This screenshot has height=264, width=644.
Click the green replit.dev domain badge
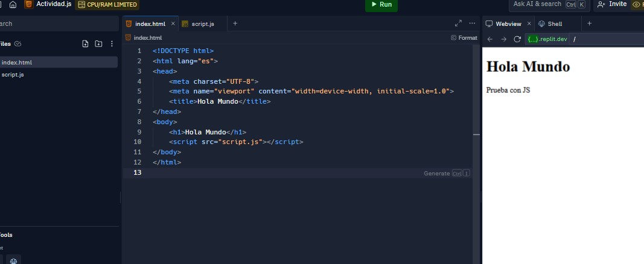[547, 39]
